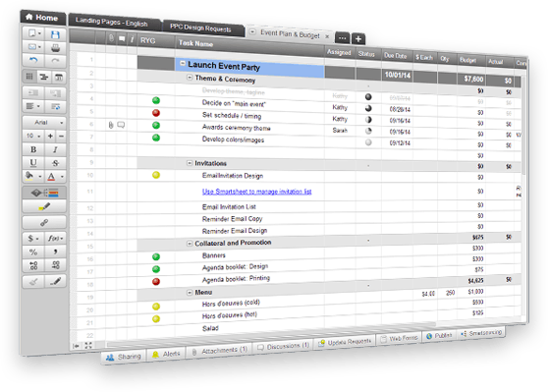Toggle Bold formatting button
Viewport: 548px width, 392px height.
[x=33, y=149]
